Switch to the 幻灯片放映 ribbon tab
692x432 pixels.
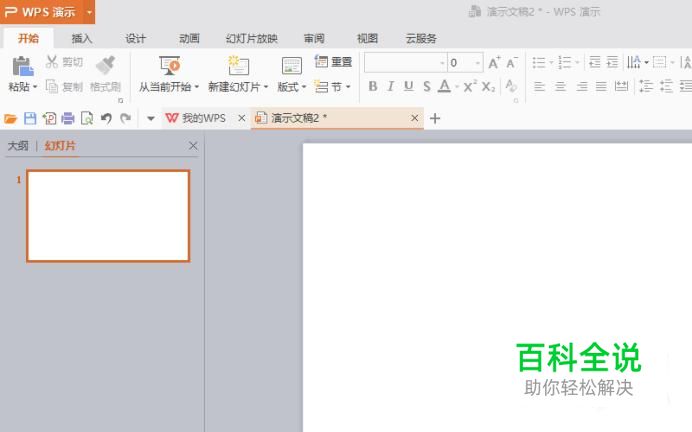tap(252, 39)
